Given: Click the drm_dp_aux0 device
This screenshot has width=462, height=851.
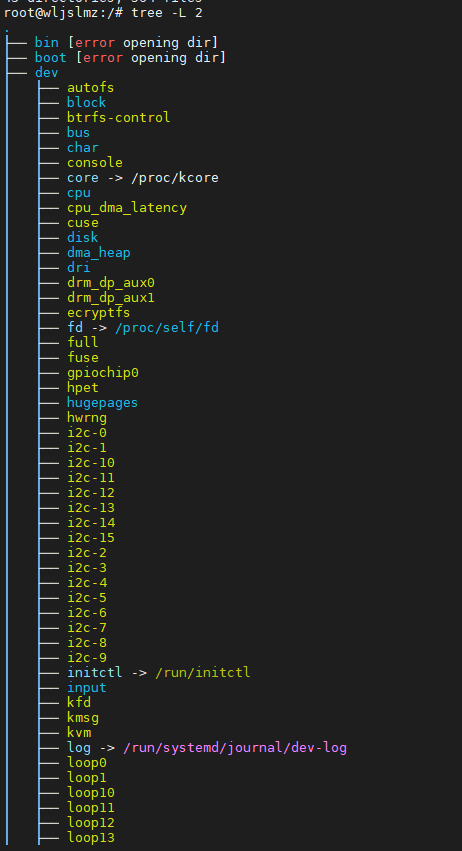Looking at the screenshot, I should (x=111, y=283).
